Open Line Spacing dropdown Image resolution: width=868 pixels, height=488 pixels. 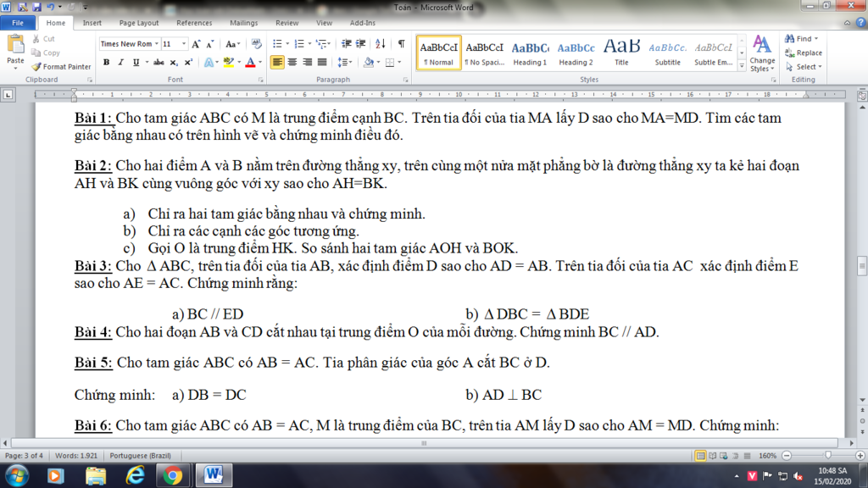(x=345, y=63)
